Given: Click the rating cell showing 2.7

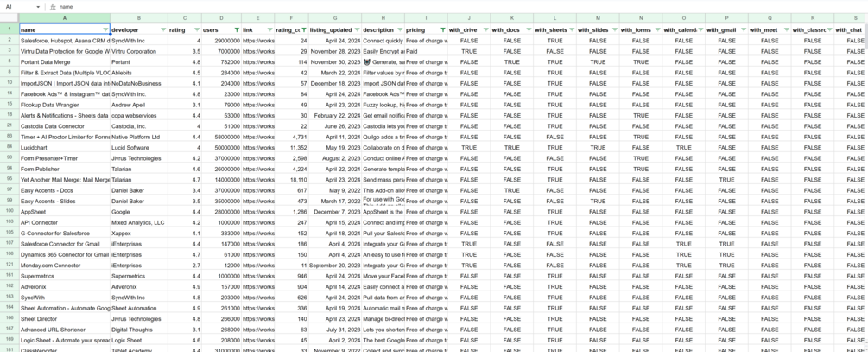Looking at the screenshot, I should tap(185, 266).
